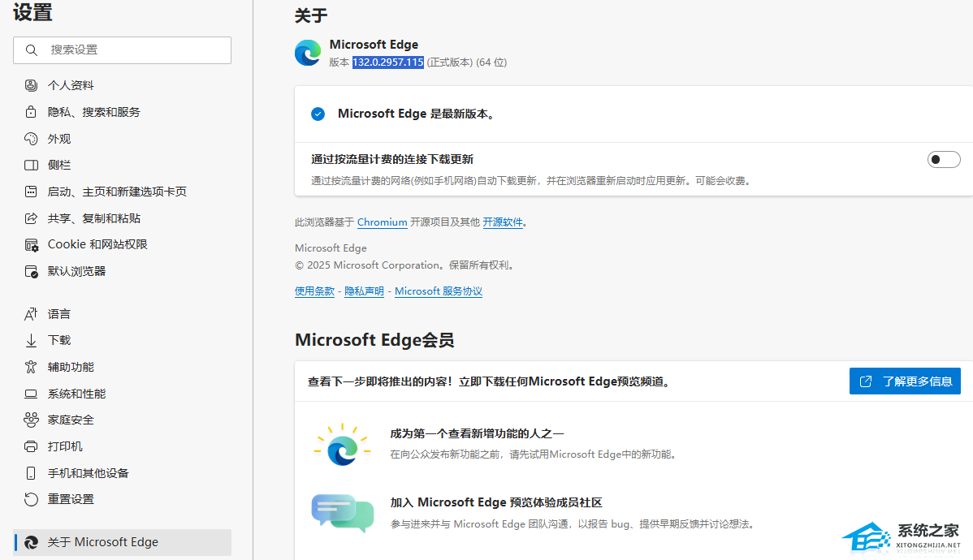Go to 系统和性能 settings
Image resolution: width=973 pixels, height=560 pixels.
click(x=123, y=394)
